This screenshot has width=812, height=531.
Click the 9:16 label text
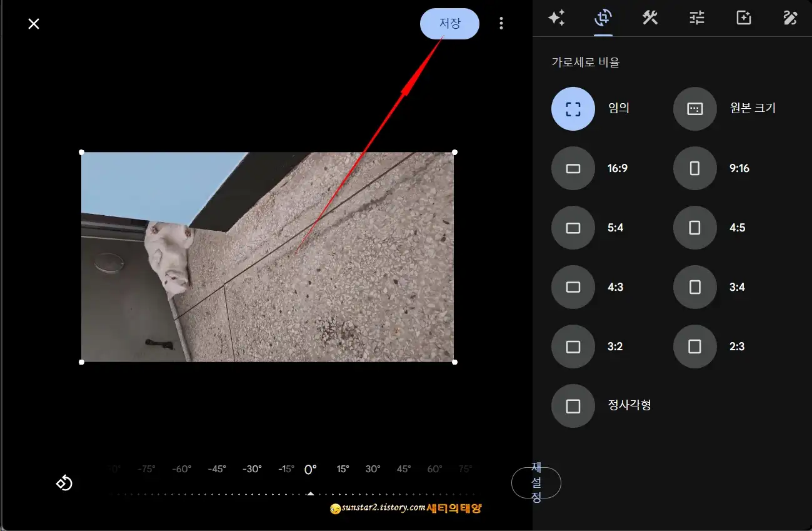739,168
